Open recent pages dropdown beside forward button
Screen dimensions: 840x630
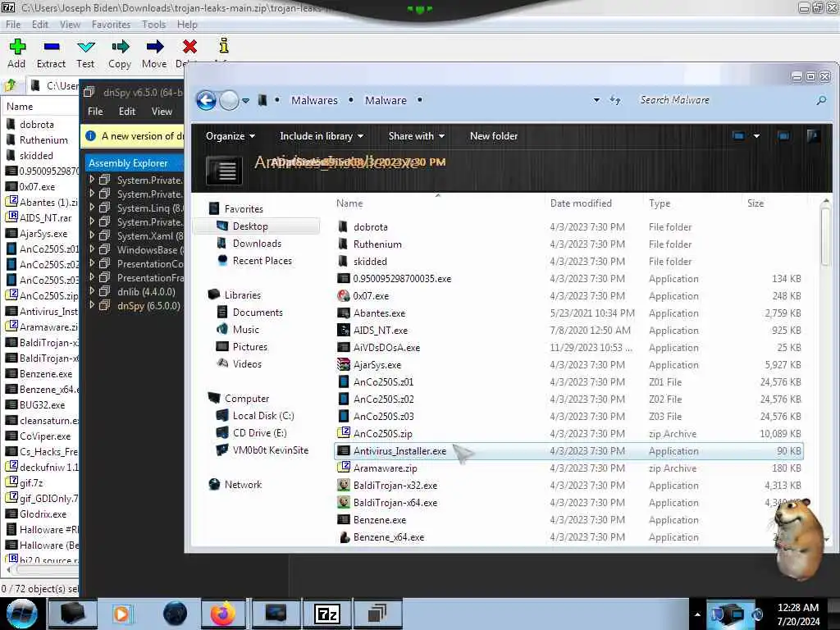click(x=245, y=101)
